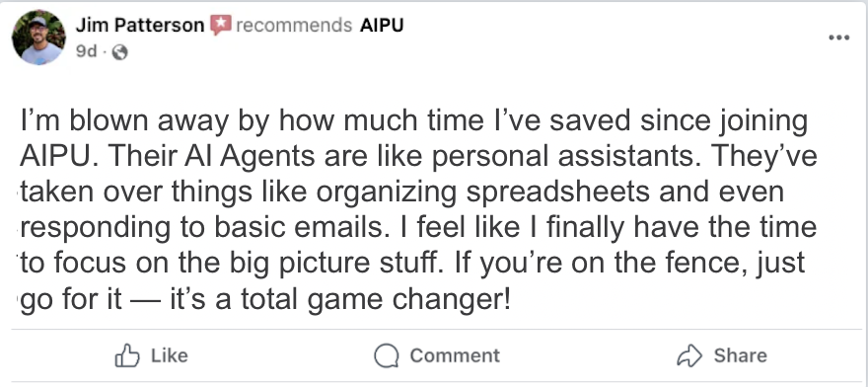Image resolution: width=868 pixels, height=387 pixels.
Task: Click the Comment text label
Action: (x=455, y=355)
